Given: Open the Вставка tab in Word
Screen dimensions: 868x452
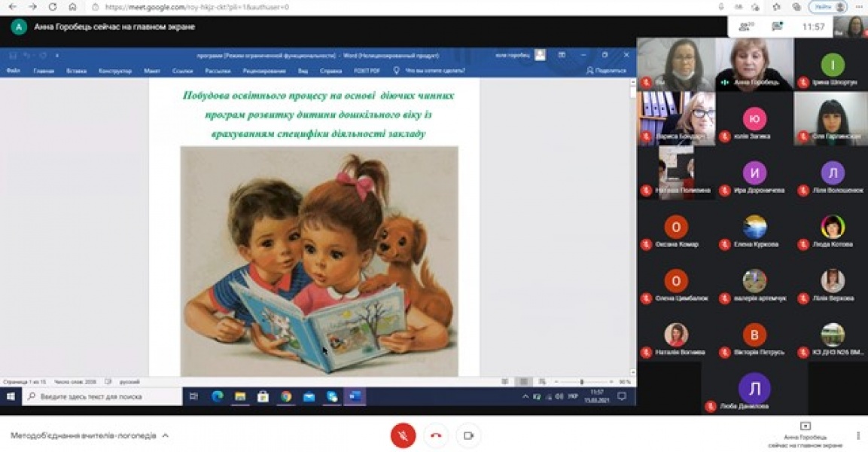Looking at the screenshot, I should coord(76,71).
